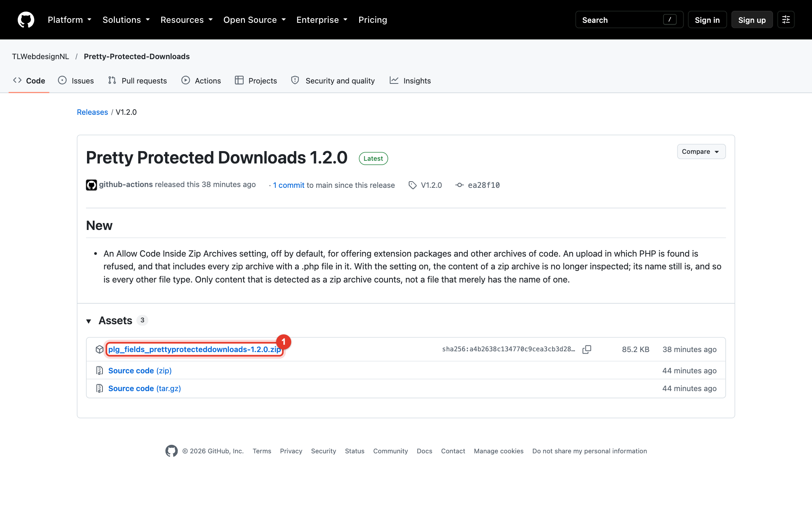The width and height of the screenshot is (812, 514).
Task: Open the Open Source dropdown
Action: pos(254,20)
